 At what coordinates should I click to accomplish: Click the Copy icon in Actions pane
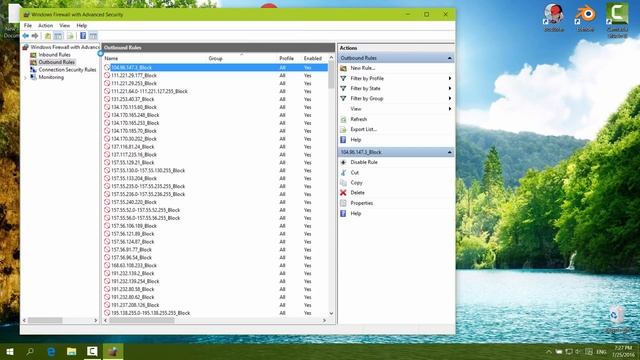click(x=343, y=182)
